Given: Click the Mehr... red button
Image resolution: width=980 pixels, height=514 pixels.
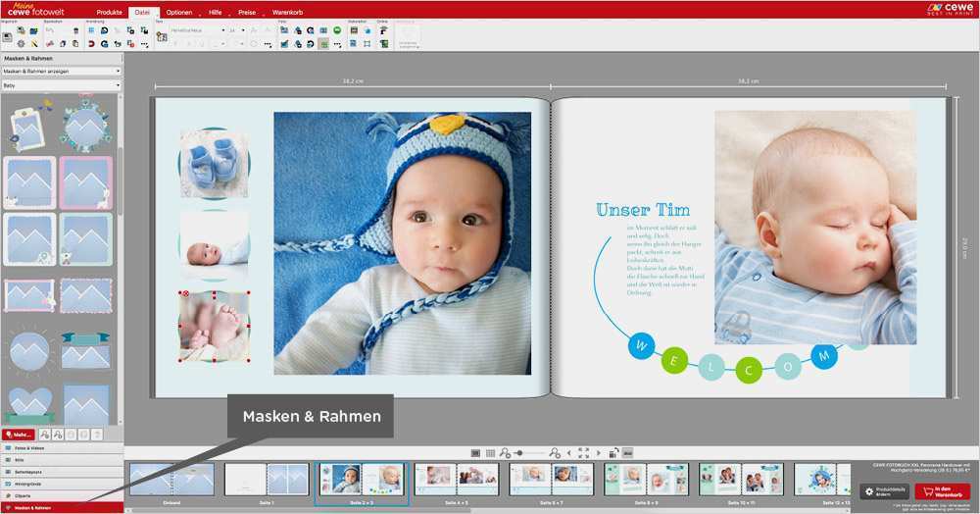Looking at the screenshot, I should click(x=19, y=434).
